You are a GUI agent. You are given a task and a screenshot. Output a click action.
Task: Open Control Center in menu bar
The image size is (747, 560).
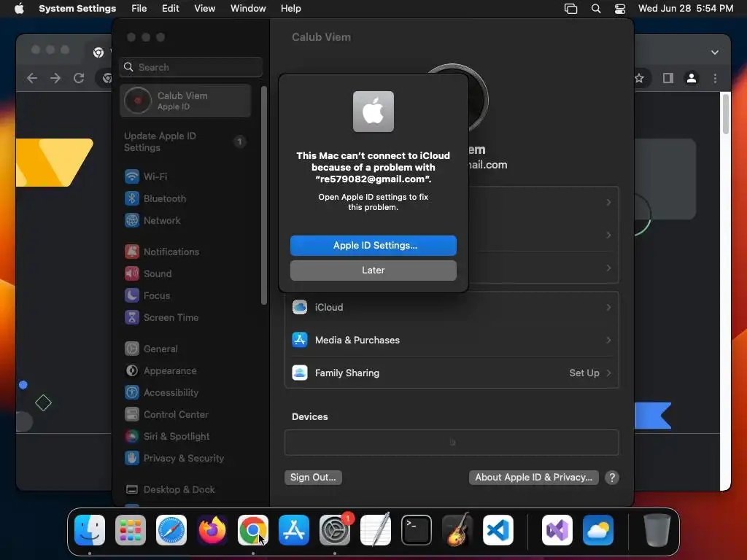620,9
